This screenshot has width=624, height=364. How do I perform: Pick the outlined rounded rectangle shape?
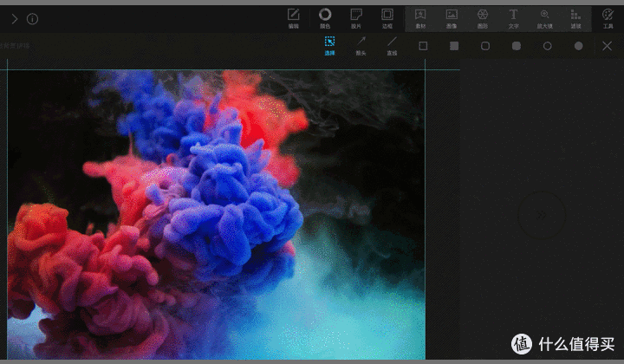pos(485,46)
